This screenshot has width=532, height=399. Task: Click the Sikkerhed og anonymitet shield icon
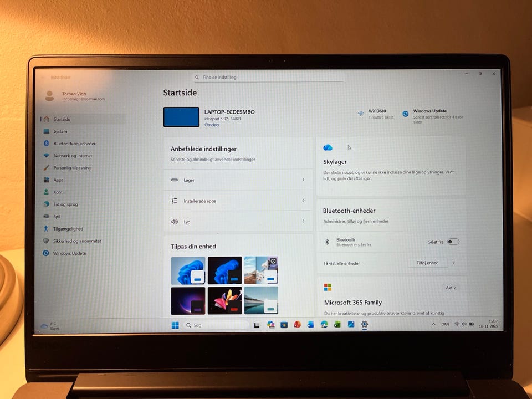(x=46, y=241)
